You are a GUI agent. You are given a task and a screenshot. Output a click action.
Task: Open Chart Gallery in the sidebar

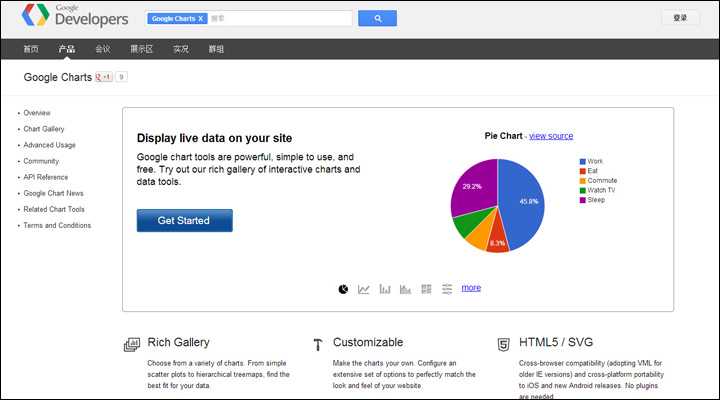(x=44, y=129)
